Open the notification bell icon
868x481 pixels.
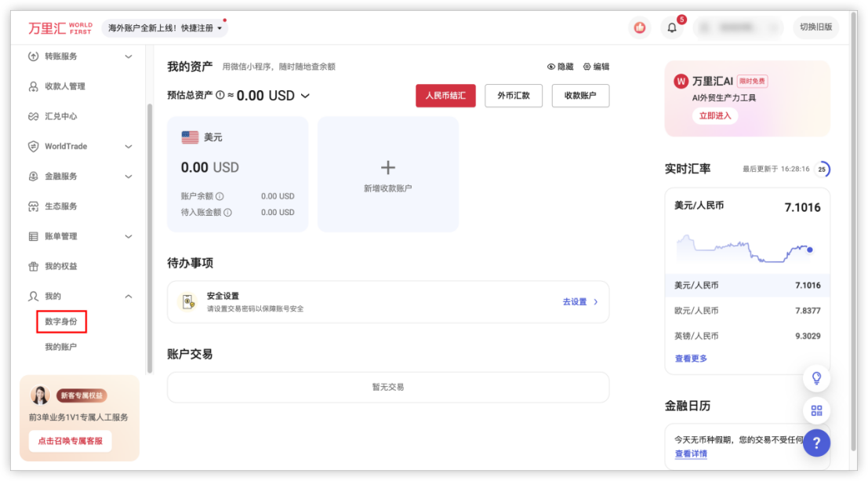671,27
